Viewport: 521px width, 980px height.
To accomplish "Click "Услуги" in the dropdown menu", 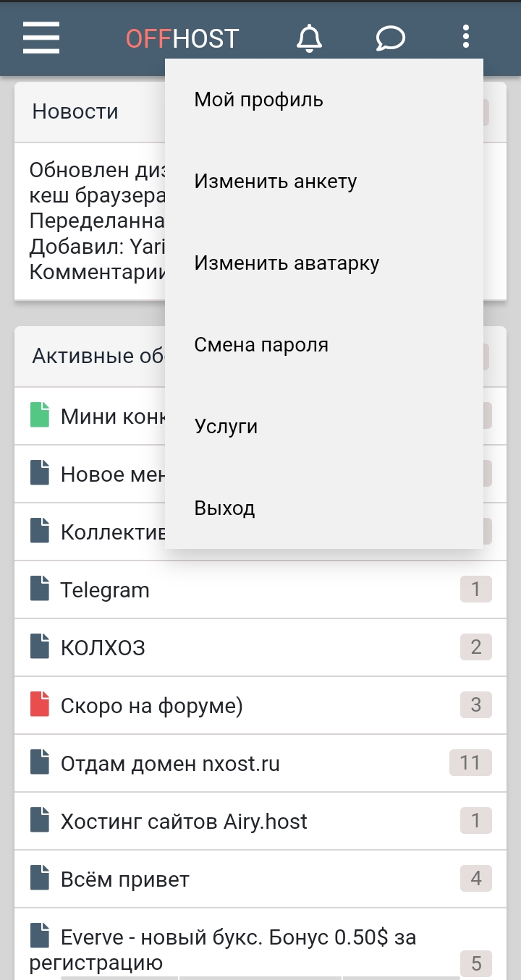I will pyautogui.click(x=226, y=427).
